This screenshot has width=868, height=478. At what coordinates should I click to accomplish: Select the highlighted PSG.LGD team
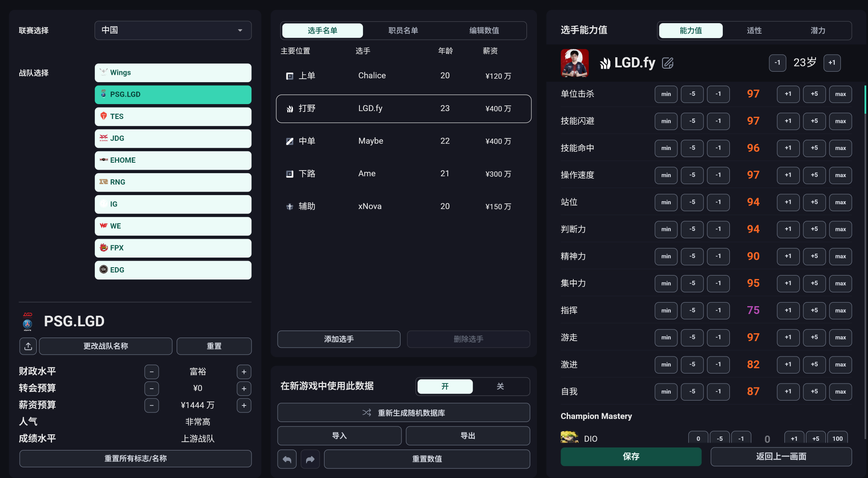(173, 94)
